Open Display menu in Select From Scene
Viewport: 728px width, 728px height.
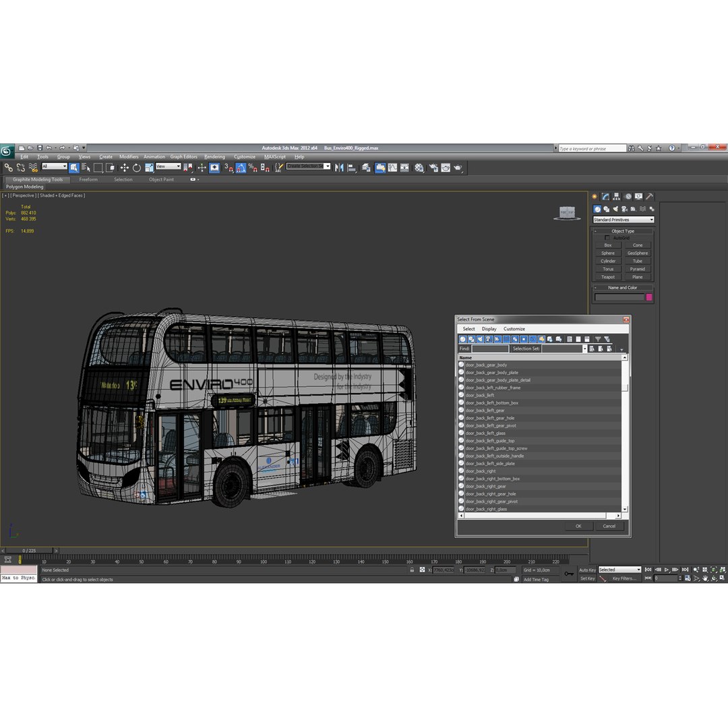[x=489, y=329]
